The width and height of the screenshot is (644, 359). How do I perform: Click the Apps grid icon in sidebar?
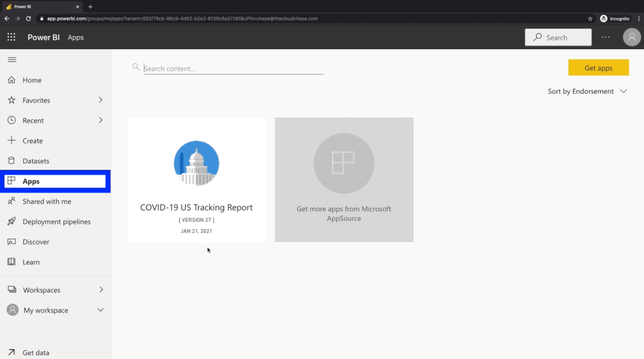[x=12, y=181]
